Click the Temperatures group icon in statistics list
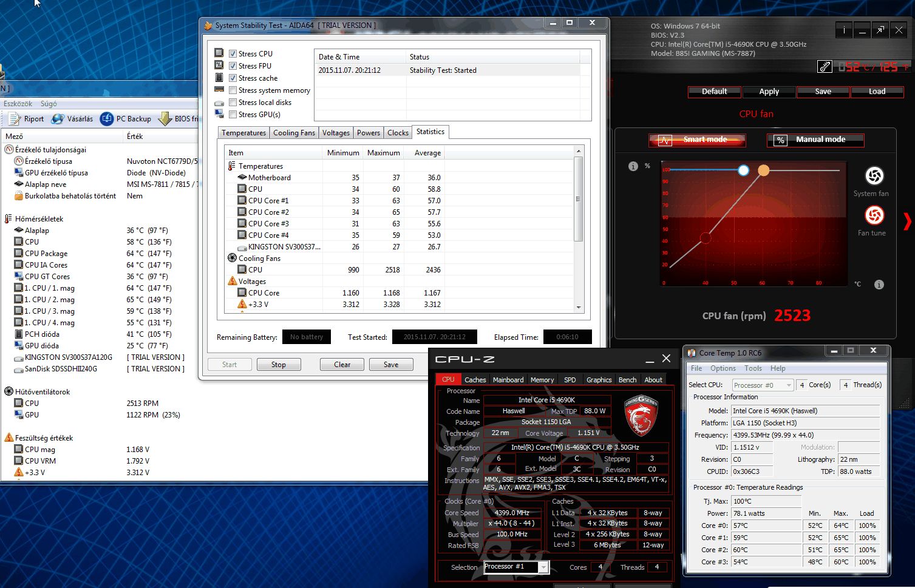Viewport: 915px width, 588px height. click(232, 166)
